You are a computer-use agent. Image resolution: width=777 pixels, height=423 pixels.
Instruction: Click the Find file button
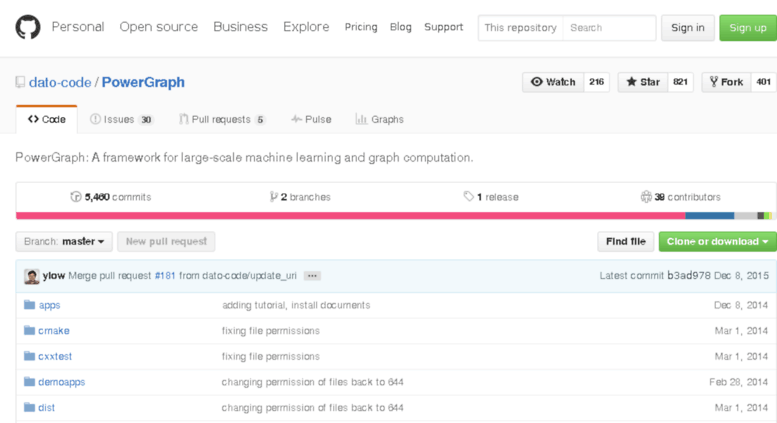coord(625,241)
